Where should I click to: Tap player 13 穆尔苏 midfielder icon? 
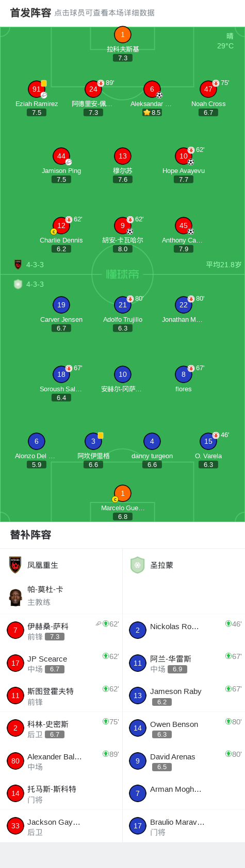(123, 156)
